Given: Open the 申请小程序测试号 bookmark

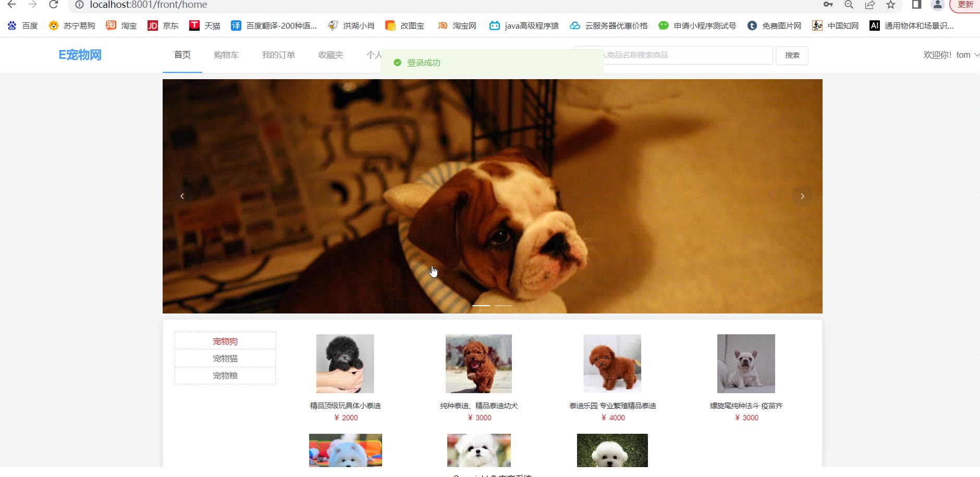Looking at the screenshot, I should coord(697,26).
